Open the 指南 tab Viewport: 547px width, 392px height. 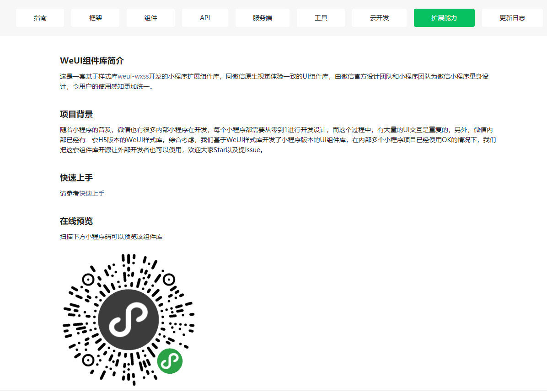tap(40, 18)
